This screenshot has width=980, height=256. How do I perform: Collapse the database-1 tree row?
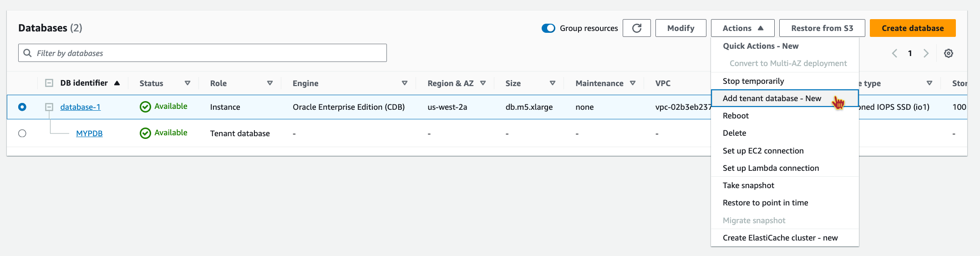(x=49, y=107)
